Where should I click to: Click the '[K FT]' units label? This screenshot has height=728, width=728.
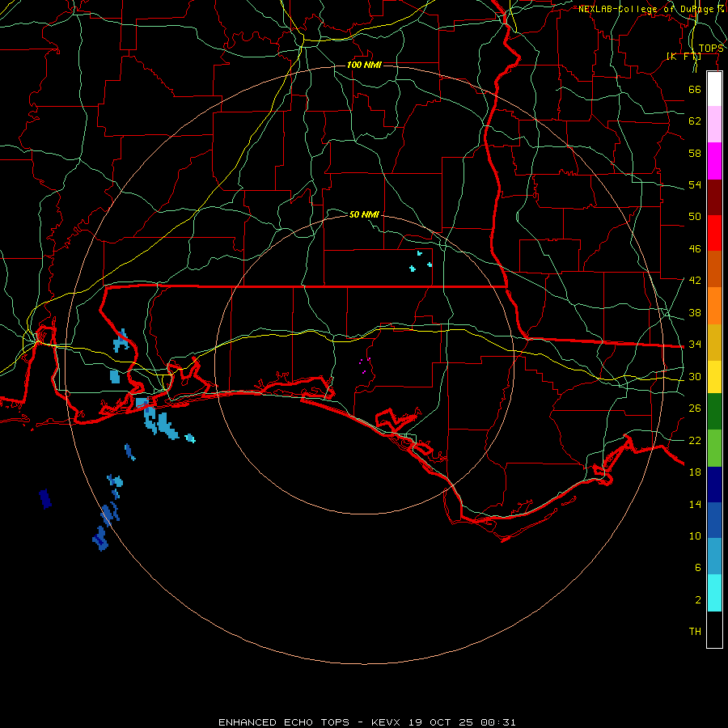click(684, 56)
